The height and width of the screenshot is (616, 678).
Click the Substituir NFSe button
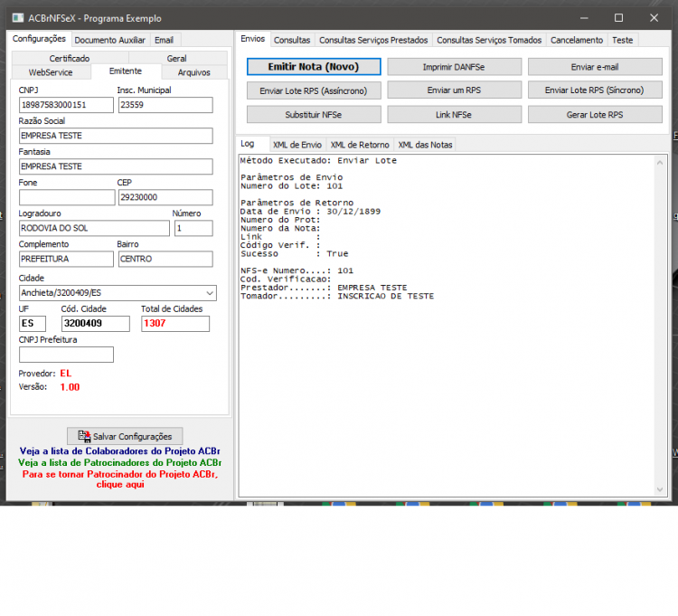pyautogui.click(x=314, y=115)
